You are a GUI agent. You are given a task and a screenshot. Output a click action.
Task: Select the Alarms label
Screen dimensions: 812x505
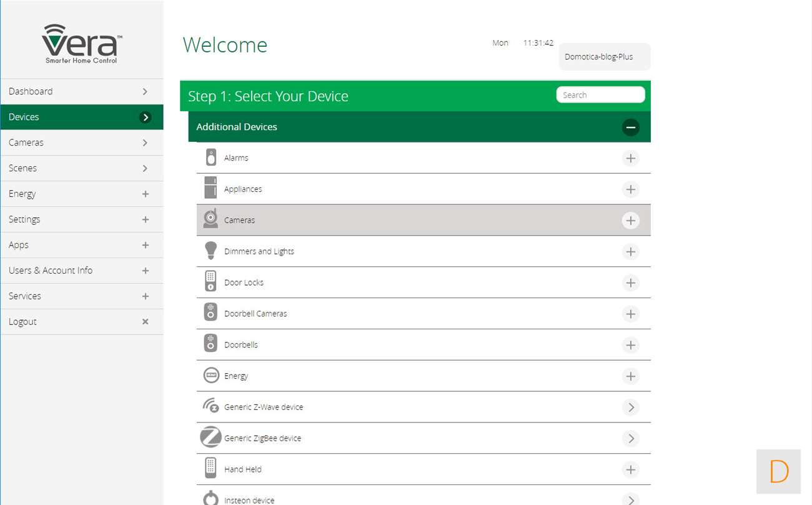[x=236, y=158]
